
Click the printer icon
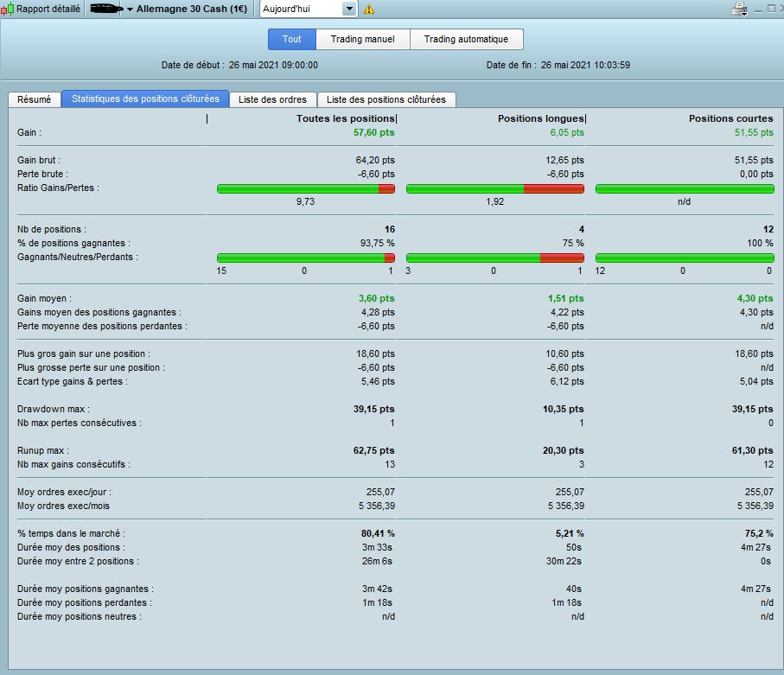point(739,10)
